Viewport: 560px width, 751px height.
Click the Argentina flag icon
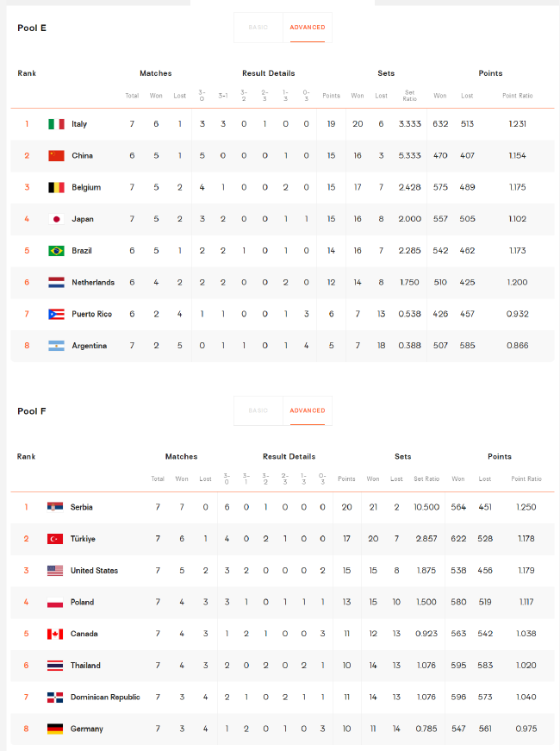(56, 346)
